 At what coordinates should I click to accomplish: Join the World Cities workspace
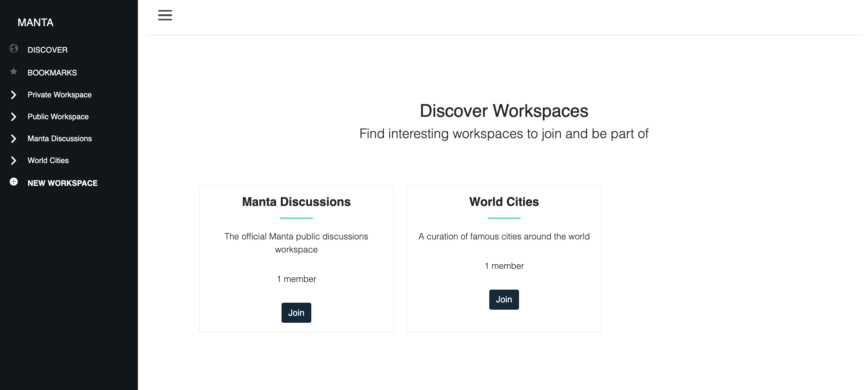(504, 300)
